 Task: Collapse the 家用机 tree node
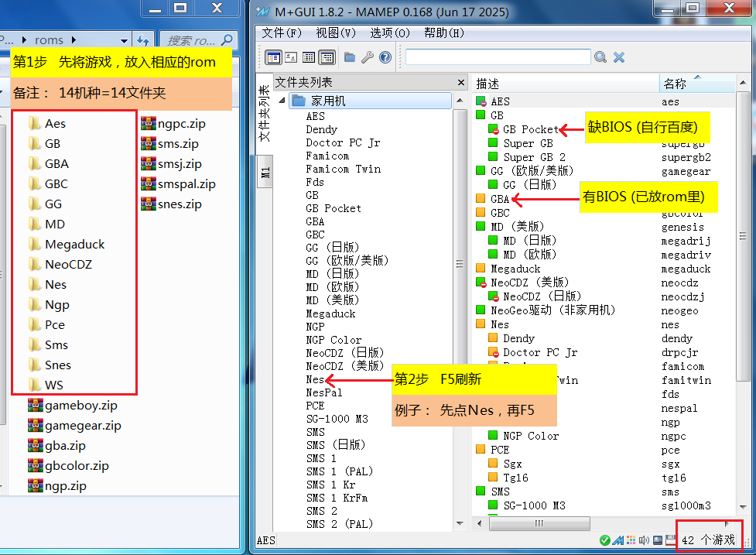coord(282,101)
